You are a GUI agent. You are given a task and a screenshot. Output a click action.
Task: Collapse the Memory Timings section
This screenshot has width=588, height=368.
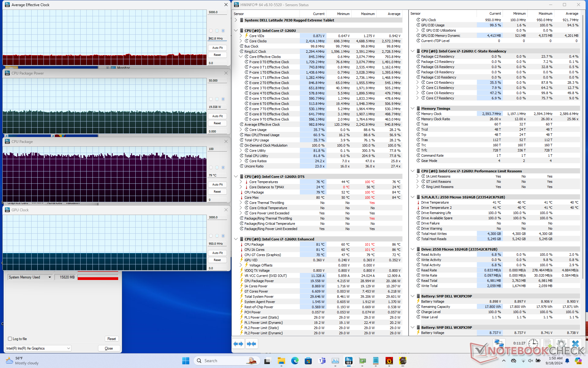[413, 109]
